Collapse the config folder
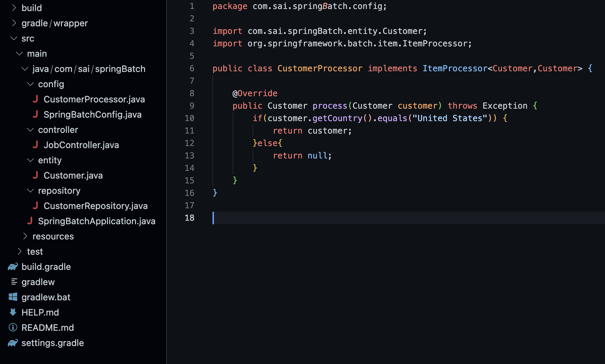Image resolution: width=605 pixels, height=364 pixels. click(30, 84)
